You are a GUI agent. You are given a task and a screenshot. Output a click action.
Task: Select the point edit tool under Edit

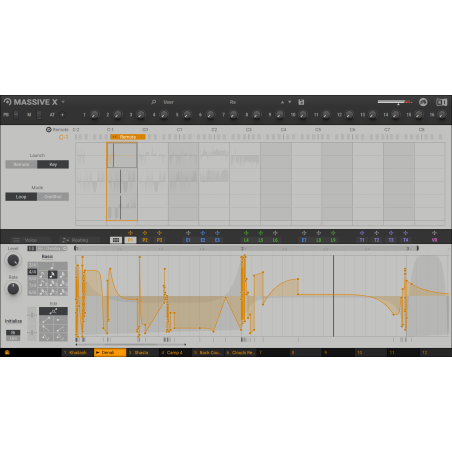[53, 311]
